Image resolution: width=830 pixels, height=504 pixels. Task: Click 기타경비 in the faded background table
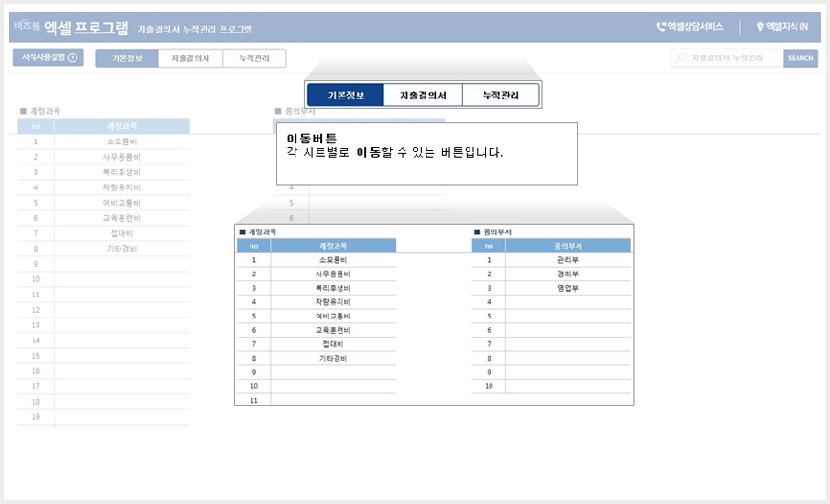click(x=121, y=249)
